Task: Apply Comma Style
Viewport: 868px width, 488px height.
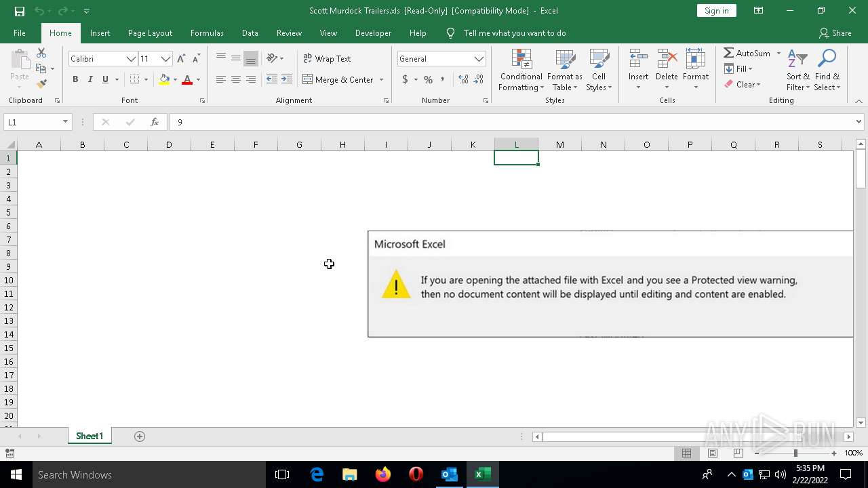Action: pos(443,79)
